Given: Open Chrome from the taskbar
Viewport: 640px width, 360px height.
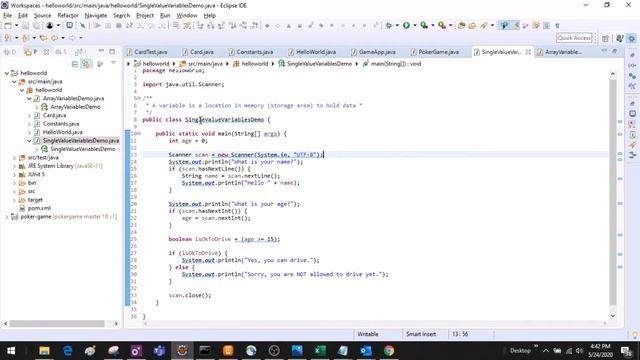Looking at the screenshot, I should 389,351.
